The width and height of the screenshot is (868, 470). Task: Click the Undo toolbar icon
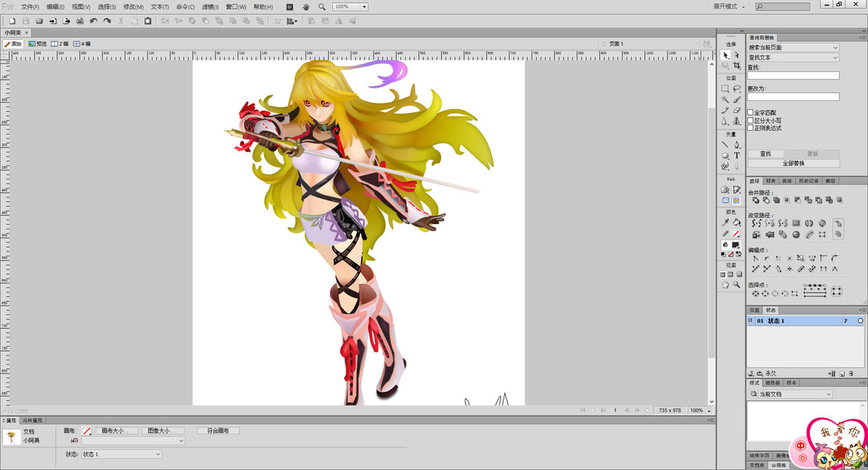click(x=93, y=21)
